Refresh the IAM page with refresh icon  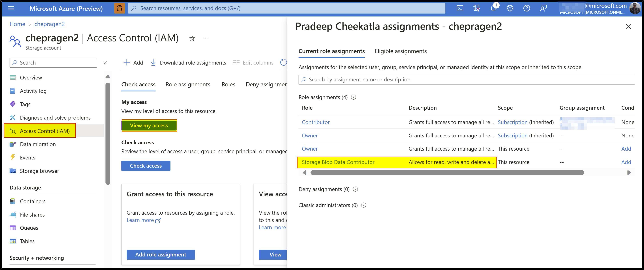(x=283, y=62)
